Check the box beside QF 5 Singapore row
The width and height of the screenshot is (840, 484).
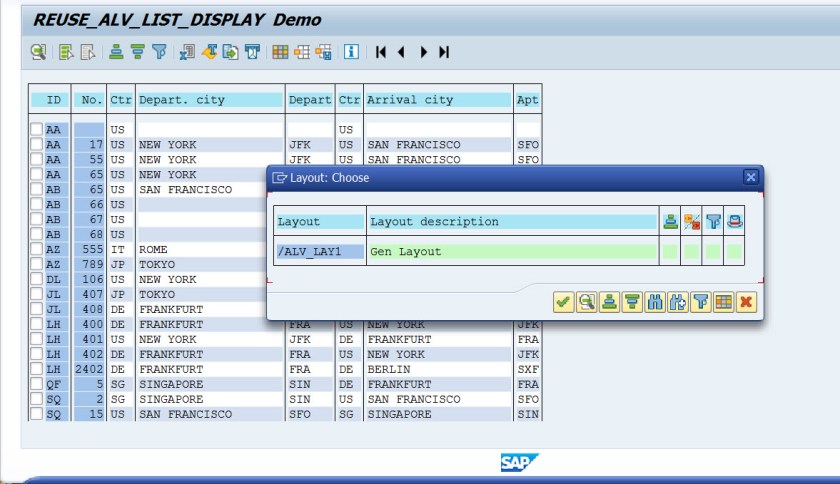(x=37, y=384)
